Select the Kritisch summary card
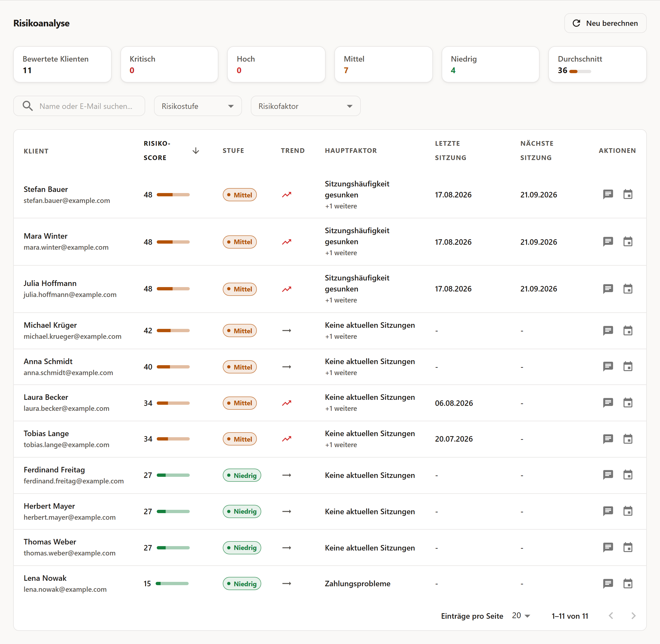Image resolution: width=660 pixels, height=644 pixels. 169,64
